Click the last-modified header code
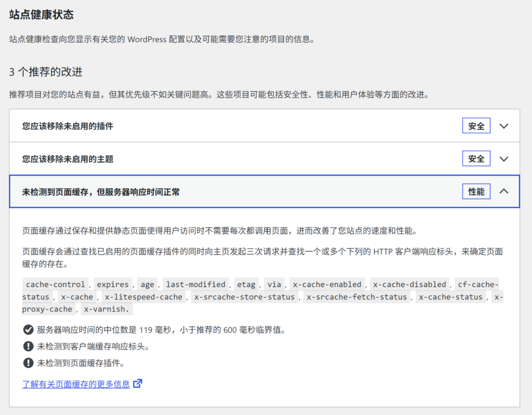 195,284
